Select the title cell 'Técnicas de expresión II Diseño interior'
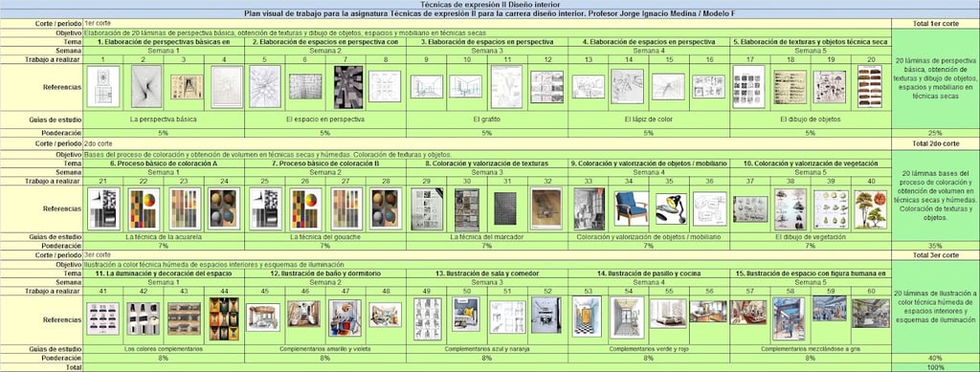 pyautogui.click(x=490, y=4)
